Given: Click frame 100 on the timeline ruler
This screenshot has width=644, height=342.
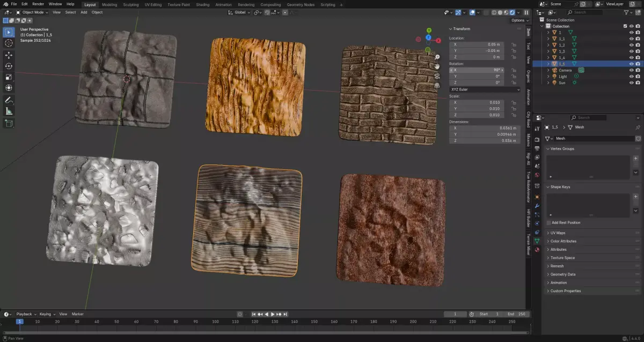Looking at the screenshot, I should 215,322.
